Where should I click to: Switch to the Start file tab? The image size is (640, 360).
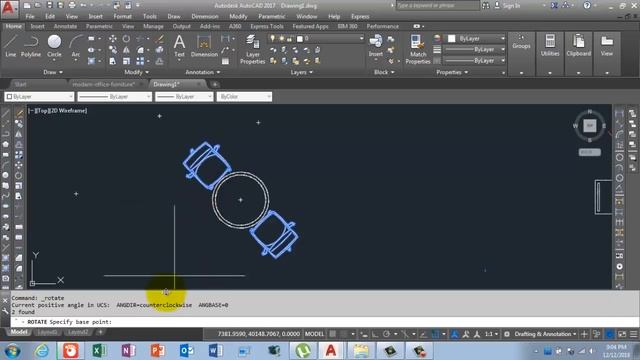pos(20,84)
